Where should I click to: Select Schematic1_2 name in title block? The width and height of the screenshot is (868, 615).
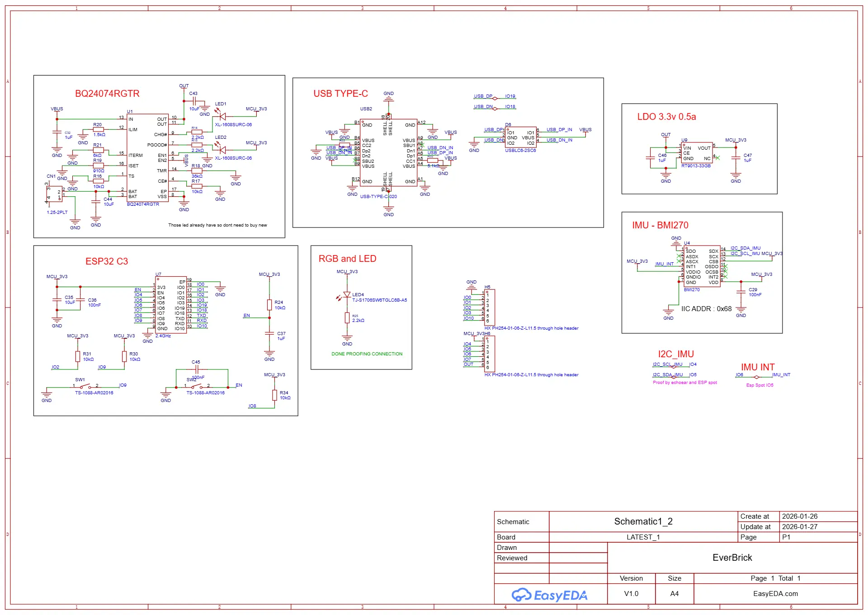click(643, 521)
